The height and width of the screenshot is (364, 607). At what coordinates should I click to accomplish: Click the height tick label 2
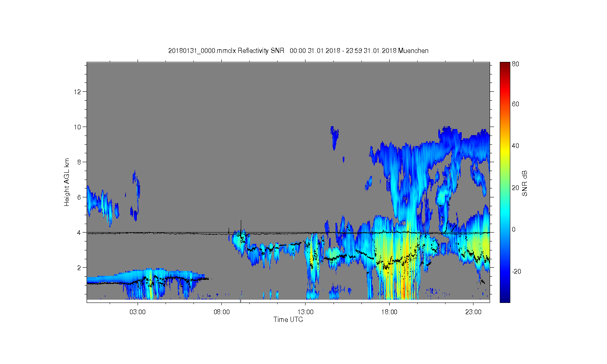[x=79, y=268]
